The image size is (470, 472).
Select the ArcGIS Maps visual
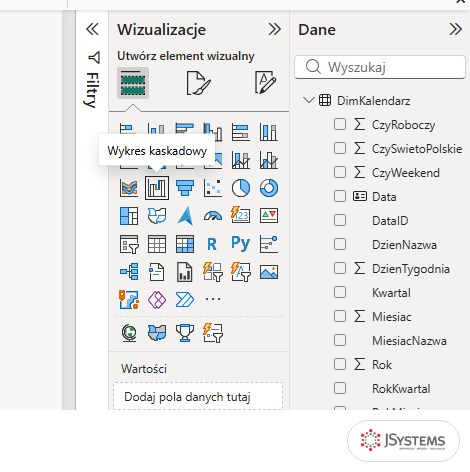pos(129,299)
